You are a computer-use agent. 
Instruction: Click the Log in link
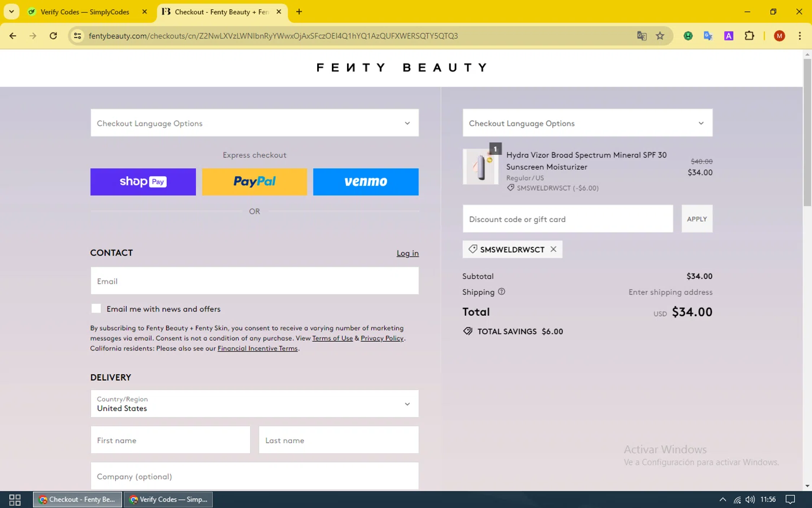(408, 253)
